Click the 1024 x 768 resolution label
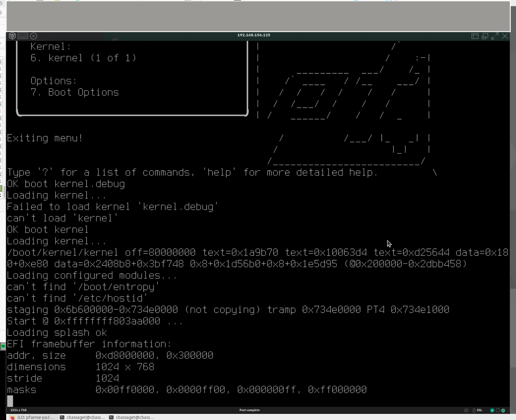Viewport: 516px width, 420px height. [18, 410]
